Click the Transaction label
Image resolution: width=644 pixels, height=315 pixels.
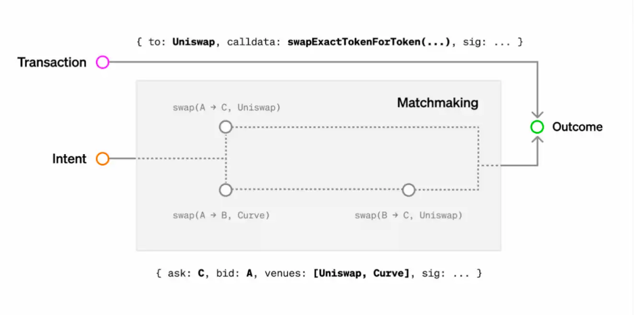tap(52, 62)
